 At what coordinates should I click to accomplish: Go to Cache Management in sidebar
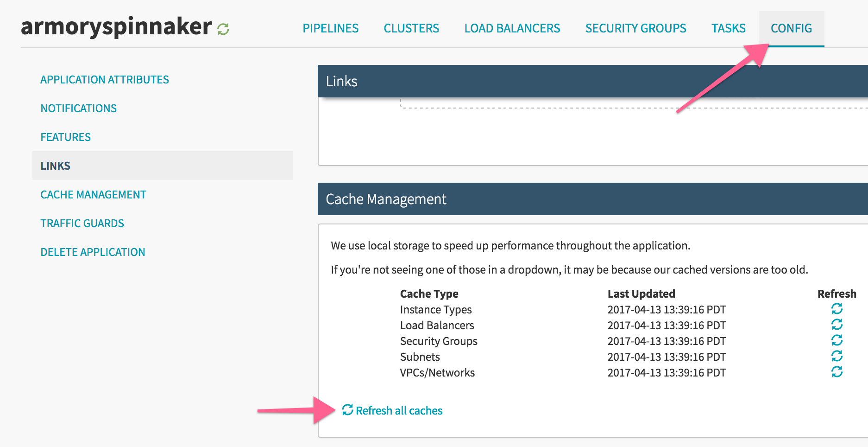(x=93, y=195)
